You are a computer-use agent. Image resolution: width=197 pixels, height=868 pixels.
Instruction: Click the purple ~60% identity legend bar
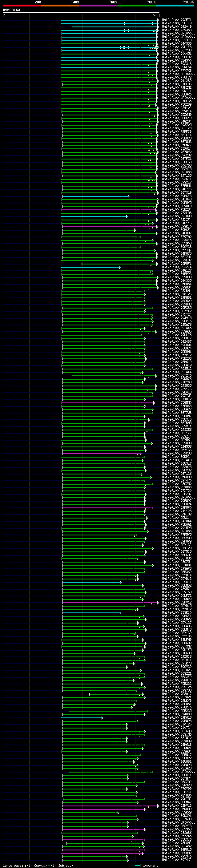[99, 6]
